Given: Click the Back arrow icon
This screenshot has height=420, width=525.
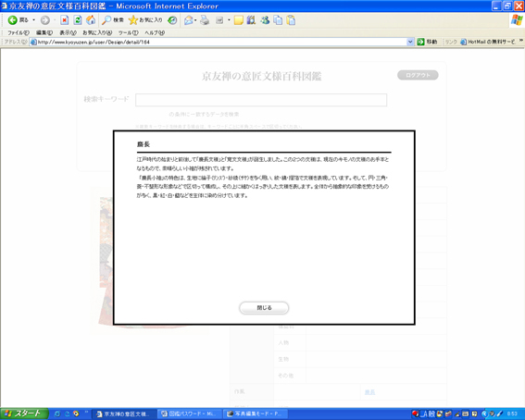Looking at the screenshot, I should tap(12, 20).
